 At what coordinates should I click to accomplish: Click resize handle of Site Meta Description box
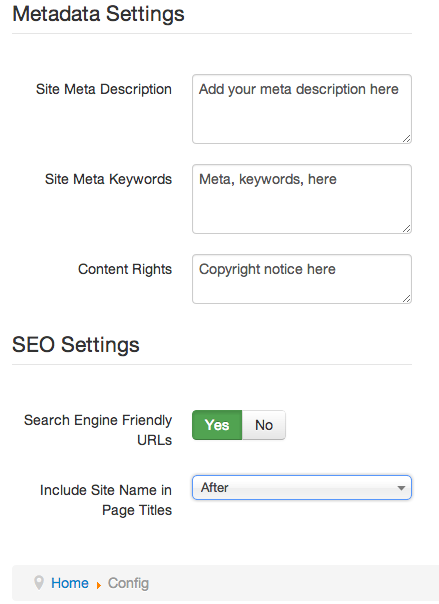406,139
